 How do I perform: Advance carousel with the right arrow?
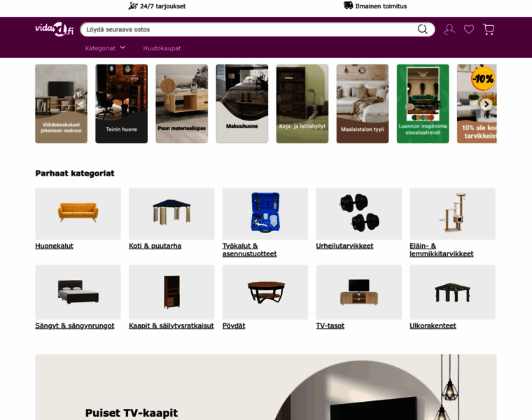click(486, 104)
